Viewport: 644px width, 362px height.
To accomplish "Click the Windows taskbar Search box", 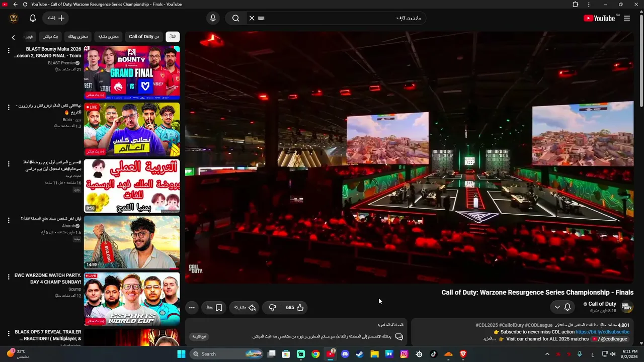I will tap(227, 354).
